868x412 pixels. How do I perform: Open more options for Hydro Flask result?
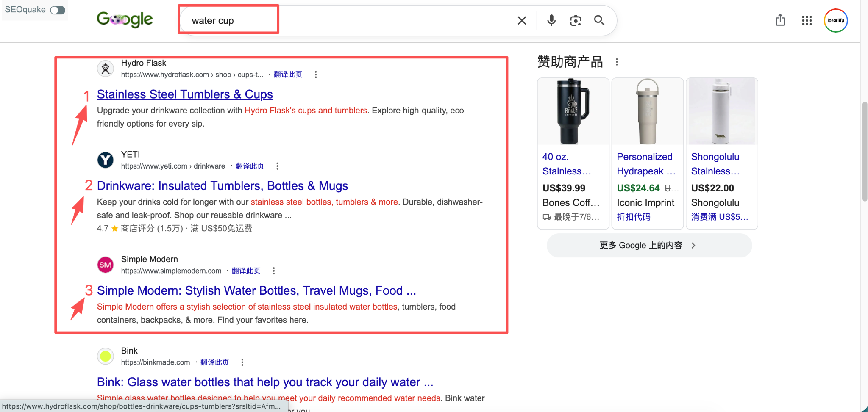pos(315,75)
